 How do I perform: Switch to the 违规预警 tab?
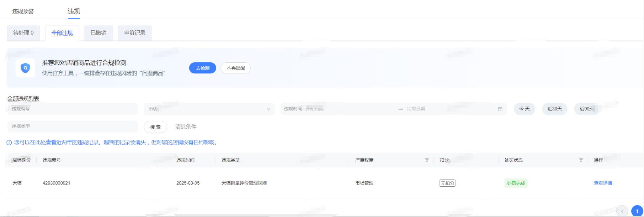23,11
